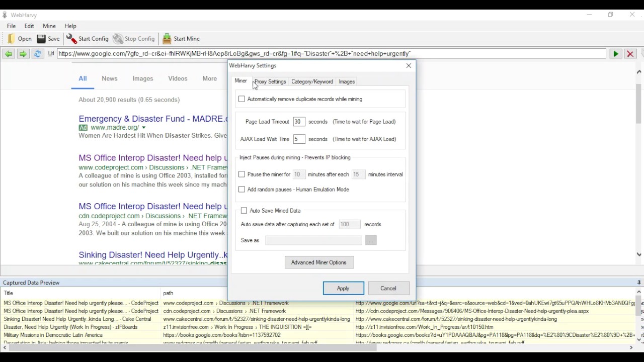
Task: Click the interval minutes field showing 15
Action: click(358, 174)
